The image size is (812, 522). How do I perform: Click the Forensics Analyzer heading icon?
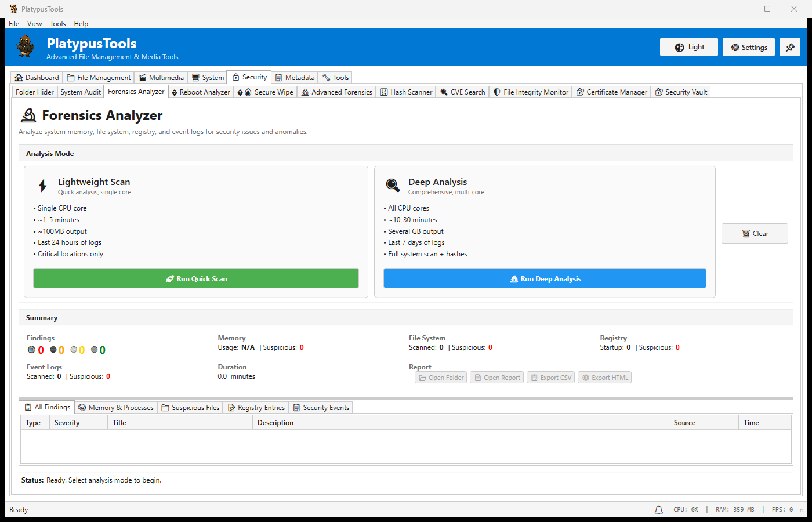[x=28, y=115]
